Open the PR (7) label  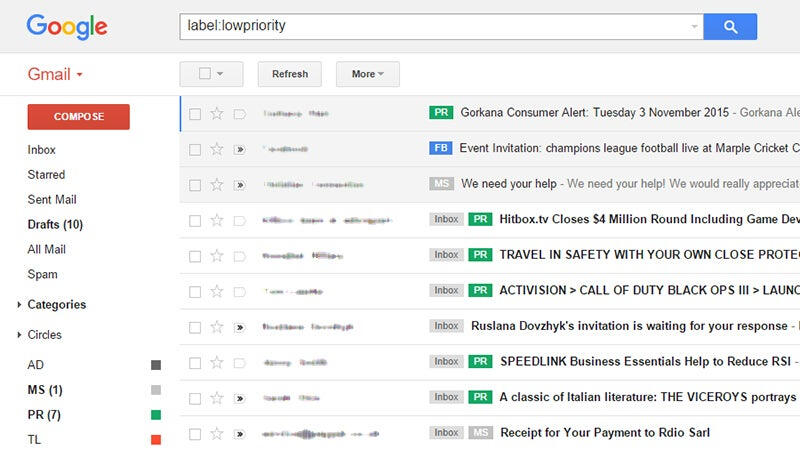tap(44, 415)
